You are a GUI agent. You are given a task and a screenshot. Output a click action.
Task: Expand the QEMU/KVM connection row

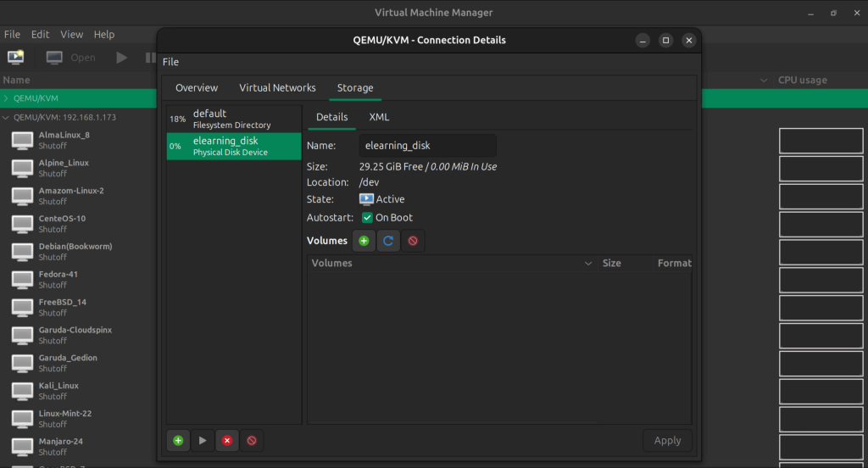(6, 98)
